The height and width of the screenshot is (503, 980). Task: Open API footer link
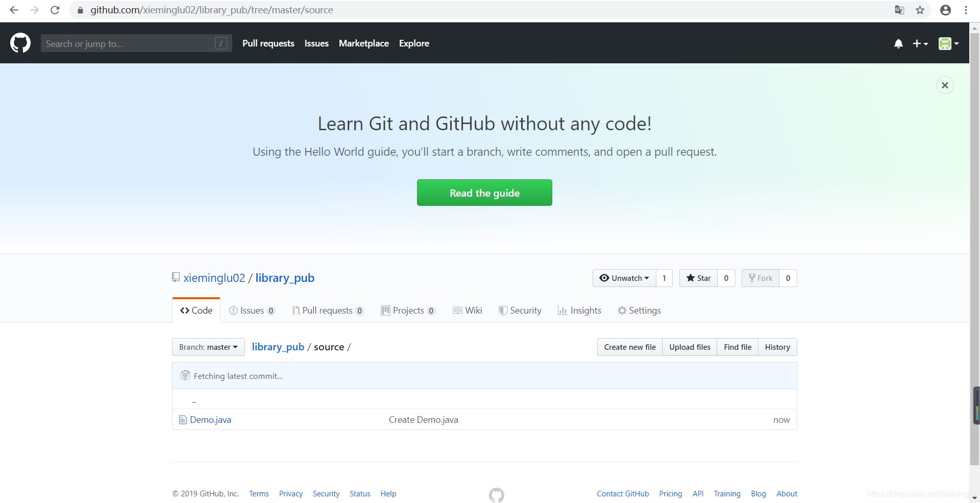[x=698, y=494]
